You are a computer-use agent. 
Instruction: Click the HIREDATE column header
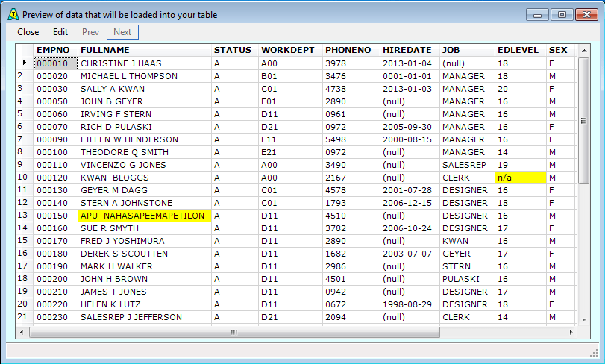[410, 50]
